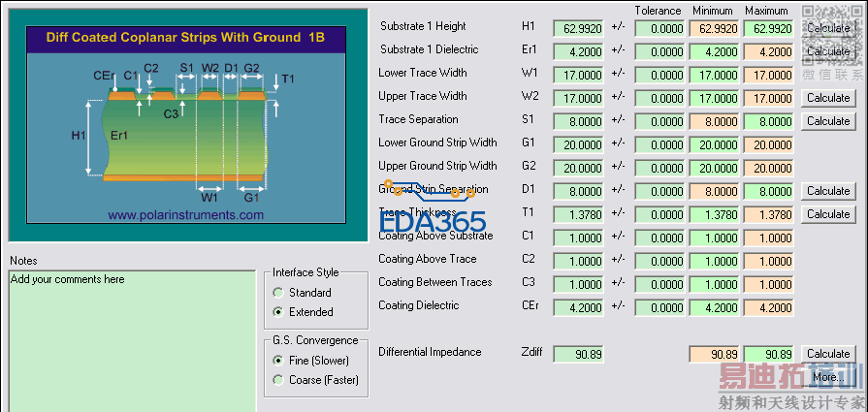Click the Substrate 1 Height label
The height and width of the screenshot is (412, 868).
(423, 26)
